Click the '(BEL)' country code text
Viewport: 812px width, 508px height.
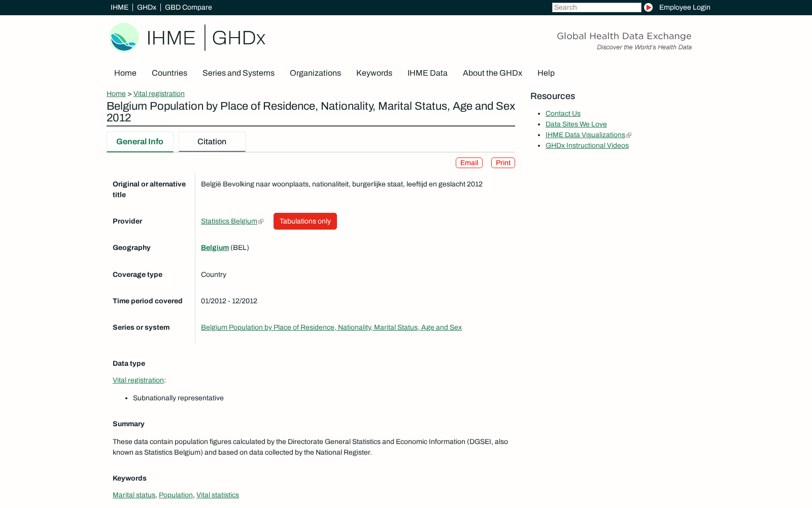click(240, 247)
